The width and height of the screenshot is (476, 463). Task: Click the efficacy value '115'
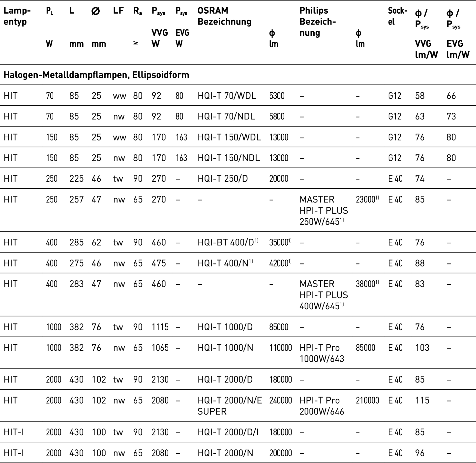click(x=422, y=400)
